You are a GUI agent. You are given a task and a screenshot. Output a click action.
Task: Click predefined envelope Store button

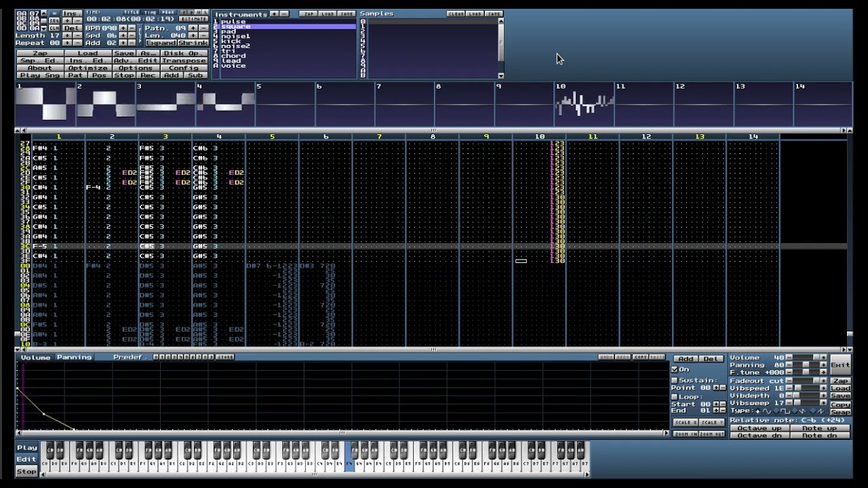[224, 357]
